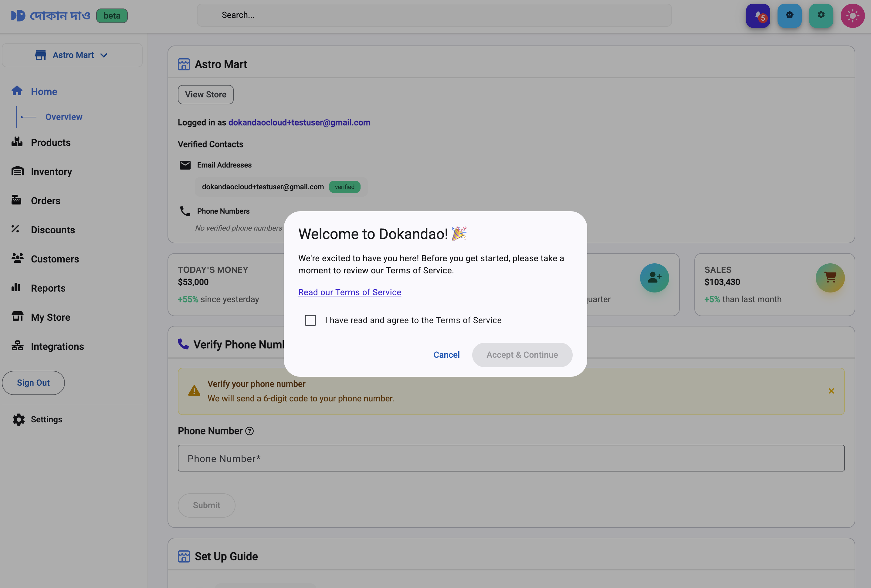Open the notifications bell with badge 5
This screenshot has height=588, width=871.
757,16
